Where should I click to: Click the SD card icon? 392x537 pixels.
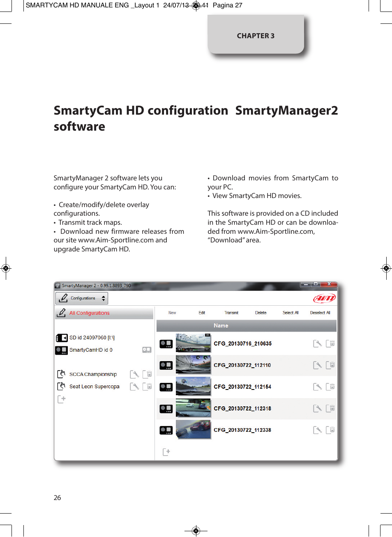(x=62, y=338)
